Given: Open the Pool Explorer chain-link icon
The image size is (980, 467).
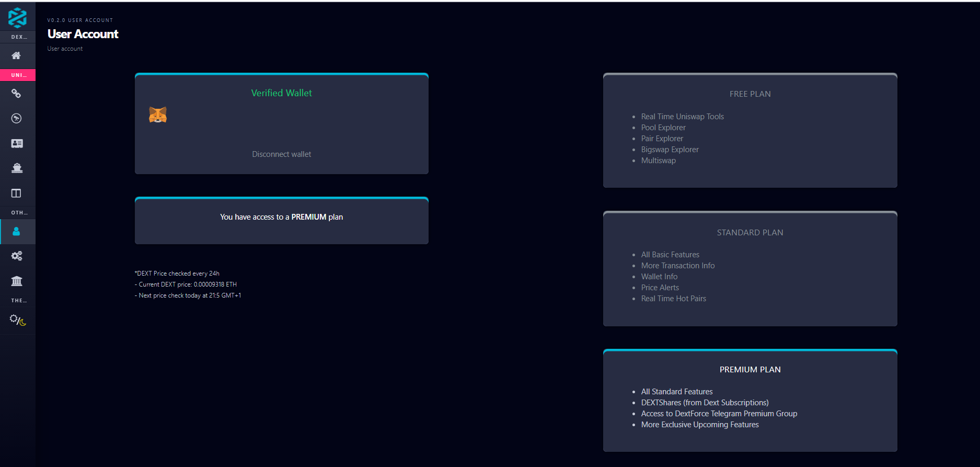Looking at the screenshot, I should tap(16, 94).
